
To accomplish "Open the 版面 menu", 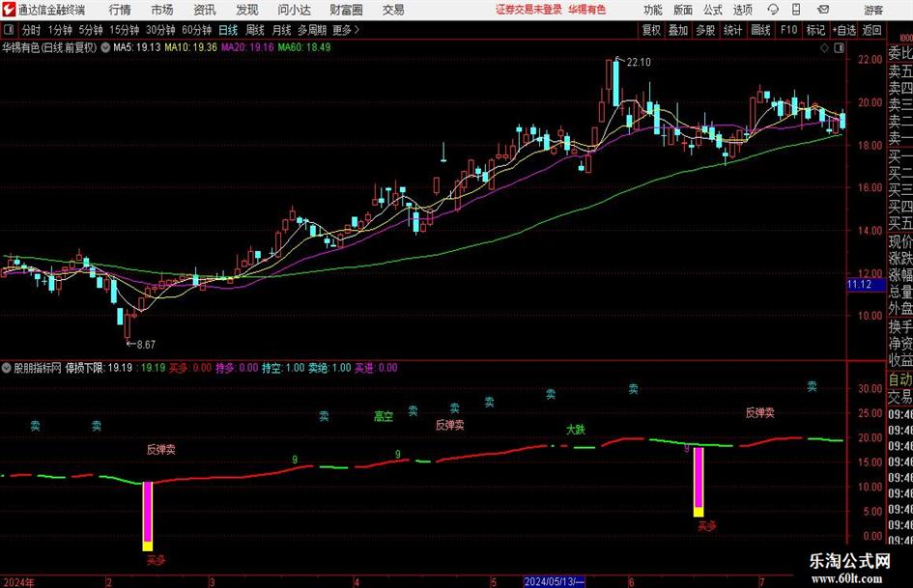I will click(x=683, y=10).
